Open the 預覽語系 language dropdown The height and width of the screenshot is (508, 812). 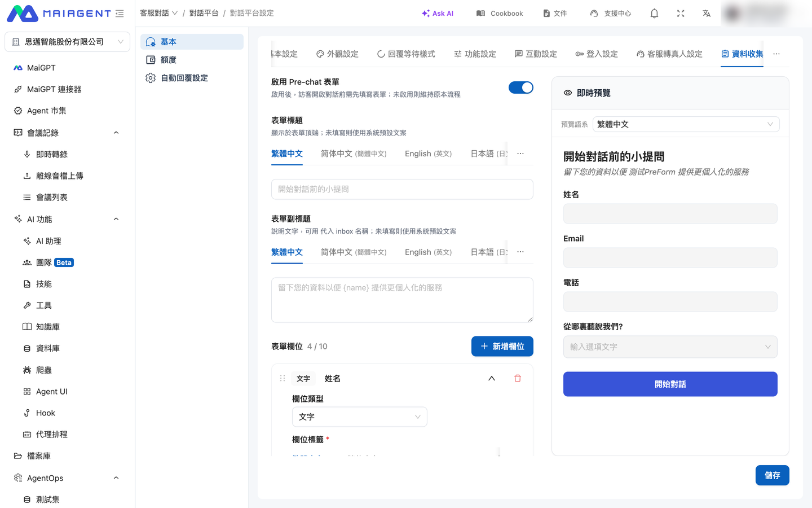tap(686, 124)
